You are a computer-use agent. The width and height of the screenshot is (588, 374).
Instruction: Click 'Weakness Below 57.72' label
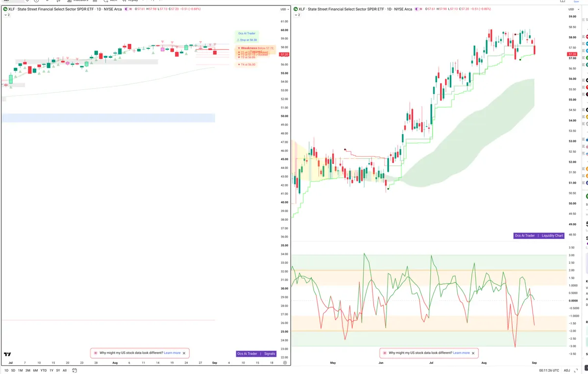(x=256, y=48)
